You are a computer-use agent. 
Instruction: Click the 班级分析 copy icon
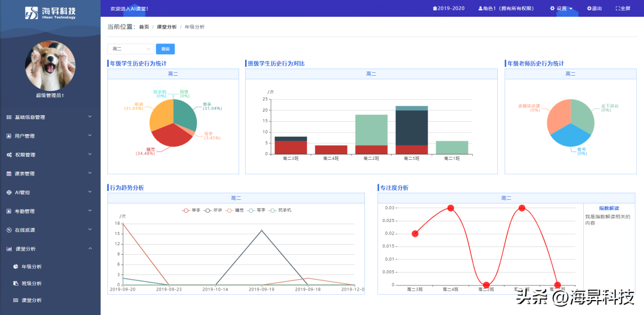(x=16, y=283)
